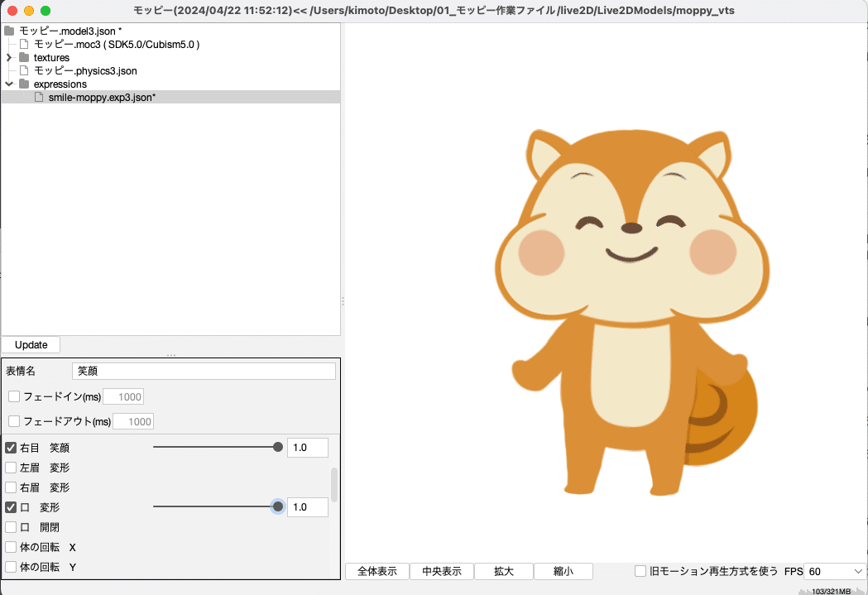Click the Update button
The image size is (868, 595).
(31, 345)
